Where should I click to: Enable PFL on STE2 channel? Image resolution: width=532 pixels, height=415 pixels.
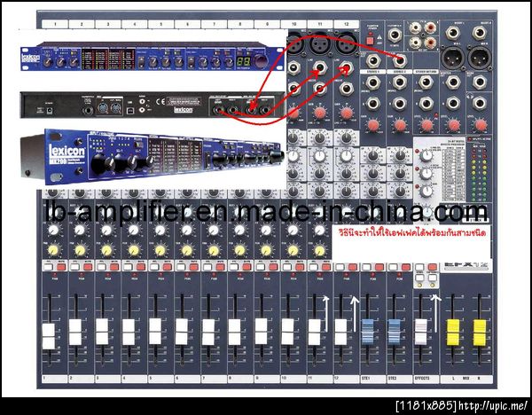pyautogui.click(x=393, y=267)
